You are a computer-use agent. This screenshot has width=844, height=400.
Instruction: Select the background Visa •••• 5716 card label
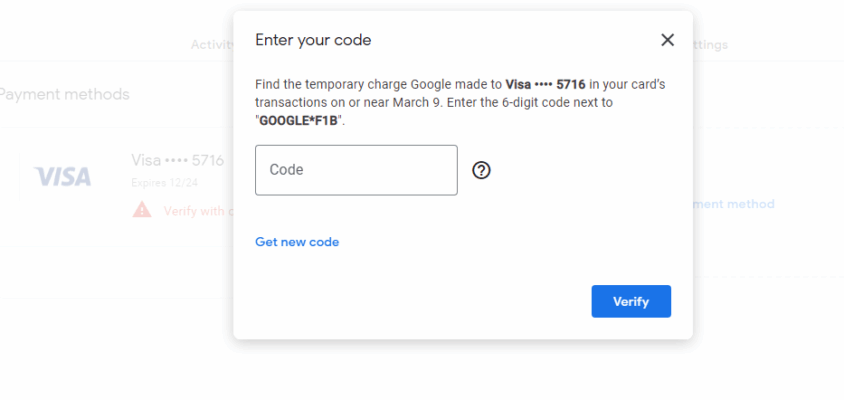click(x=178, y=160)
